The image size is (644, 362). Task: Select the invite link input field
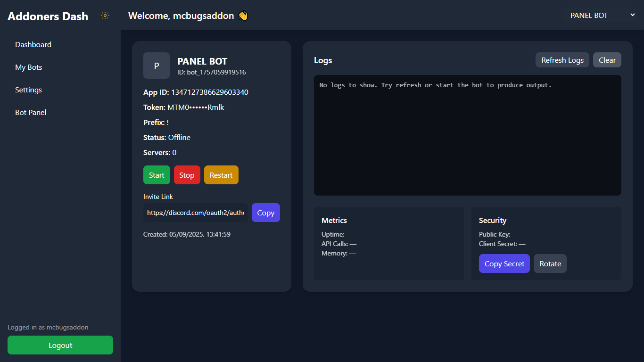click(x=195, y=213)
